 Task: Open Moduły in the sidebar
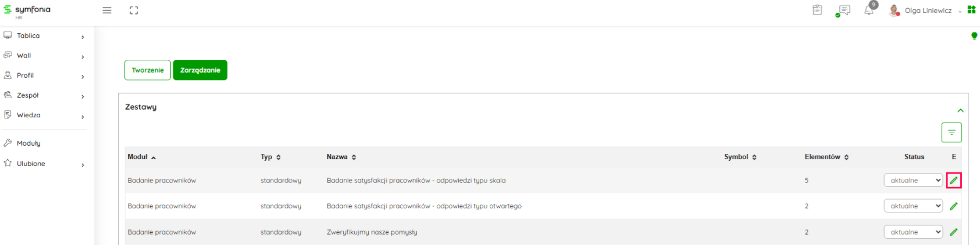coord(28,143)
